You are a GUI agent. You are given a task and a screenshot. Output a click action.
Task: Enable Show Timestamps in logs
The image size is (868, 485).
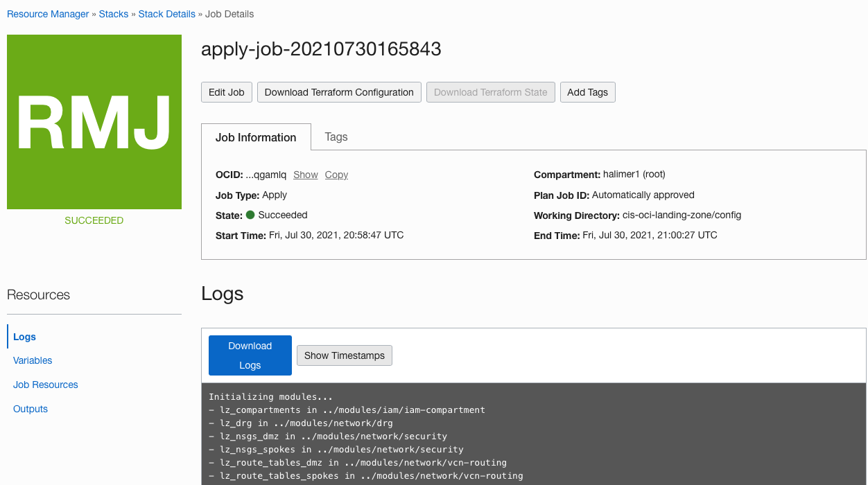point(344,355)
